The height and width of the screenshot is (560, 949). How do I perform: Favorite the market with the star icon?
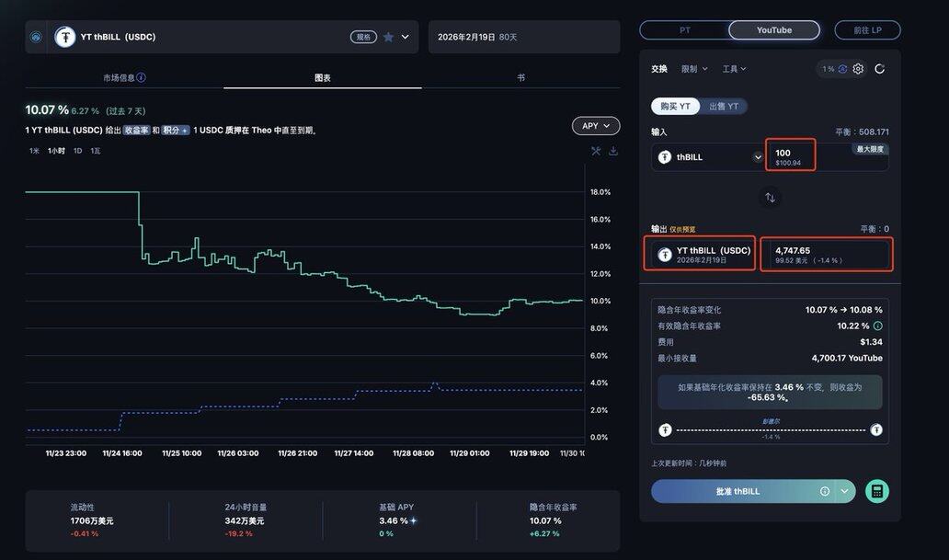click(388, 37)
